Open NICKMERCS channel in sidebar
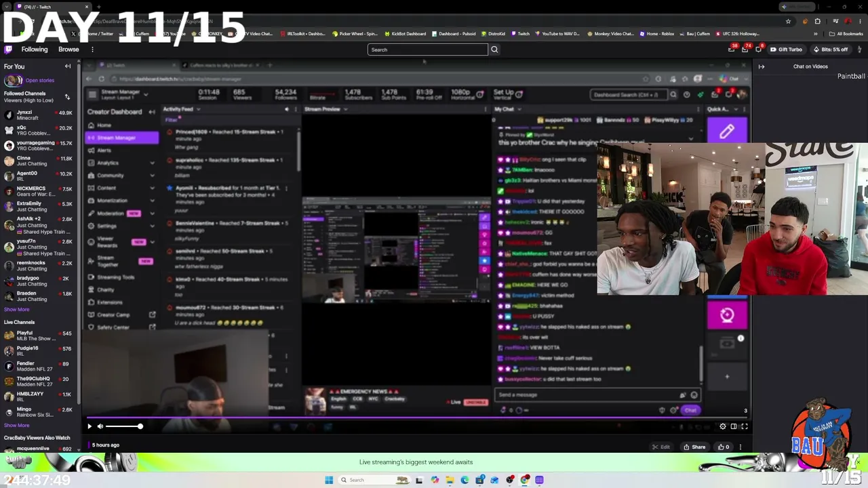 [38, 191]
